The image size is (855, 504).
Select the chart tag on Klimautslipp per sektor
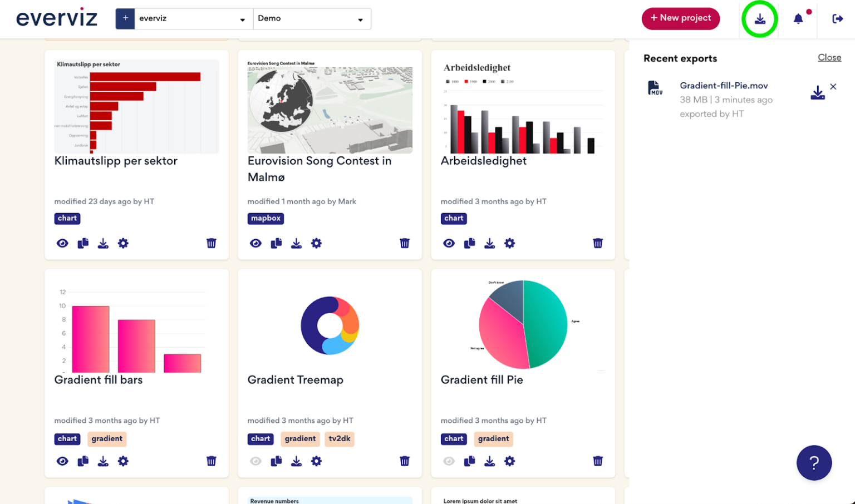point(67,218)
